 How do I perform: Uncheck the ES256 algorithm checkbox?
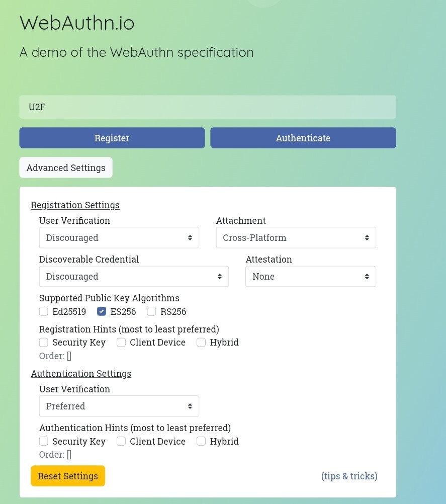102,311
